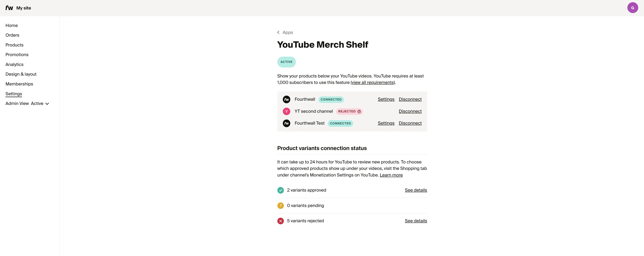The image size is (644, 256).
Task: Click the red X icon for rejected variants
Action: 280,221
